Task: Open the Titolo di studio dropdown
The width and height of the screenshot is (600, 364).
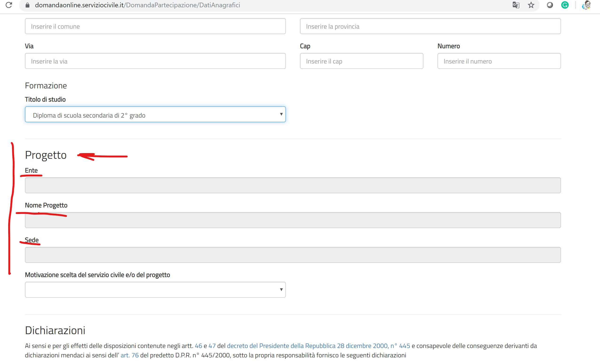Action: (x=155, y=115)
